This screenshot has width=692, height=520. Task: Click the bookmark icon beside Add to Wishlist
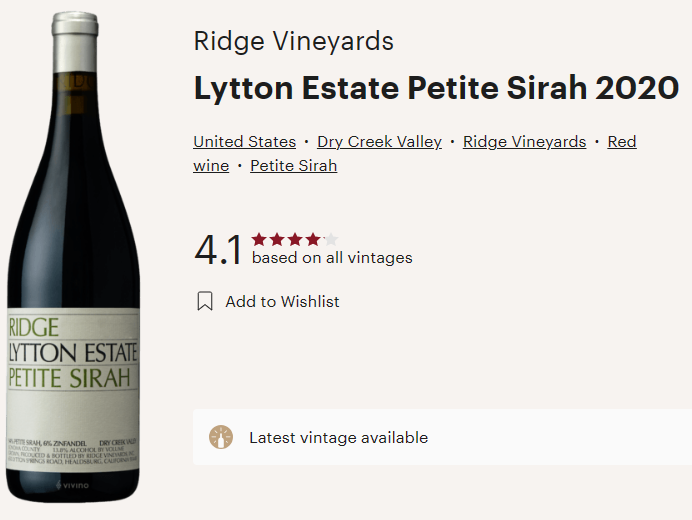[x=205, y=301]
